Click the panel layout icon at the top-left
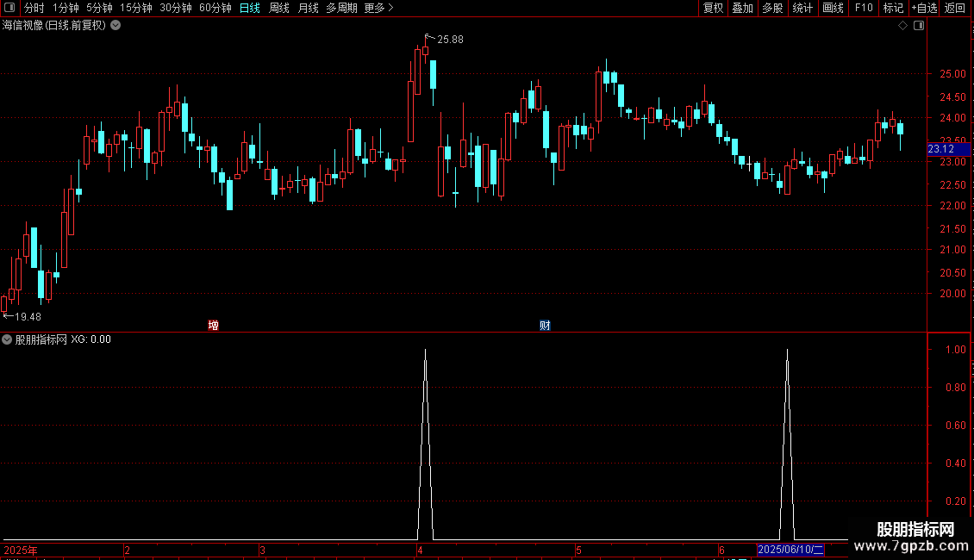The height and width of the screenshot is (560, 974). click(9, 8)
